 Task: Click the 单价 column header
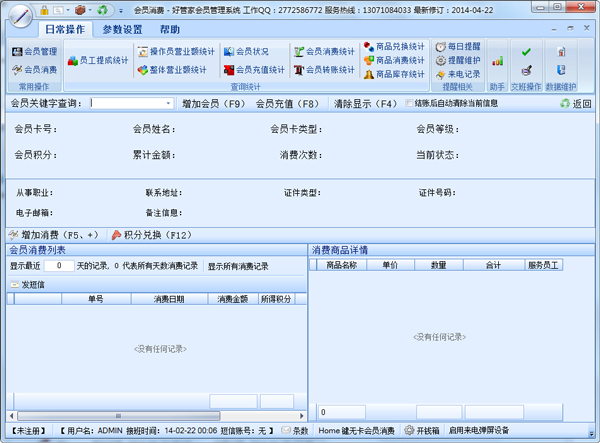point(390,265)
